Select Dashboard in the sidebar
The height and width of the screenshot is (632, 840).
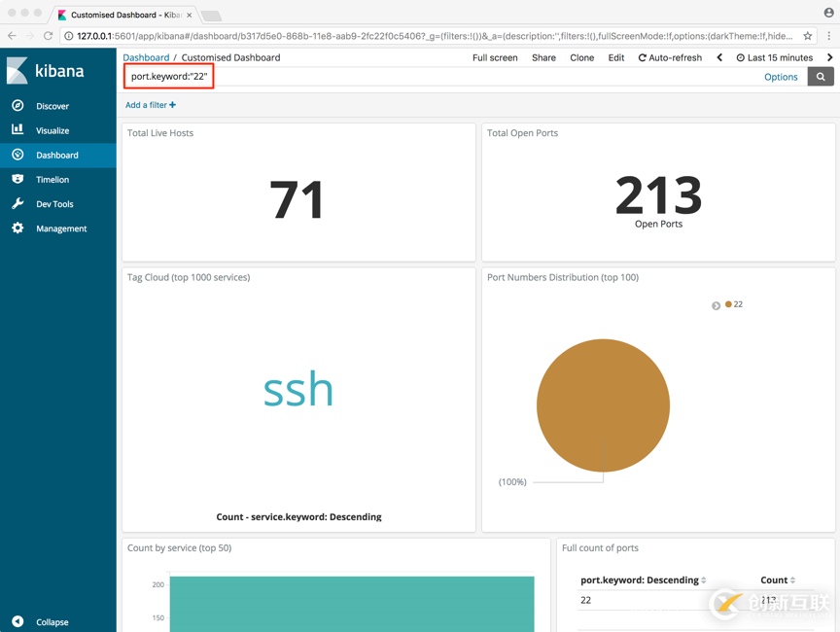coord(57,156)
